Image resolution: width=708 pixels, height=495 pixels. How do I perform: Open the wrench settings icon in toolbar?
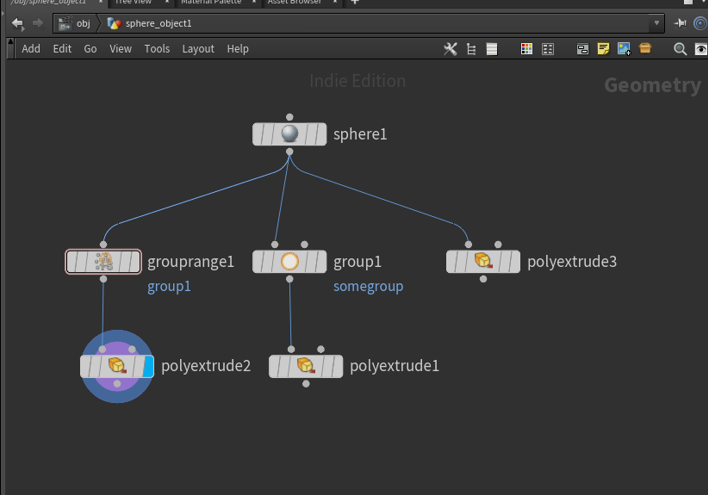click(x=450, y=49)
